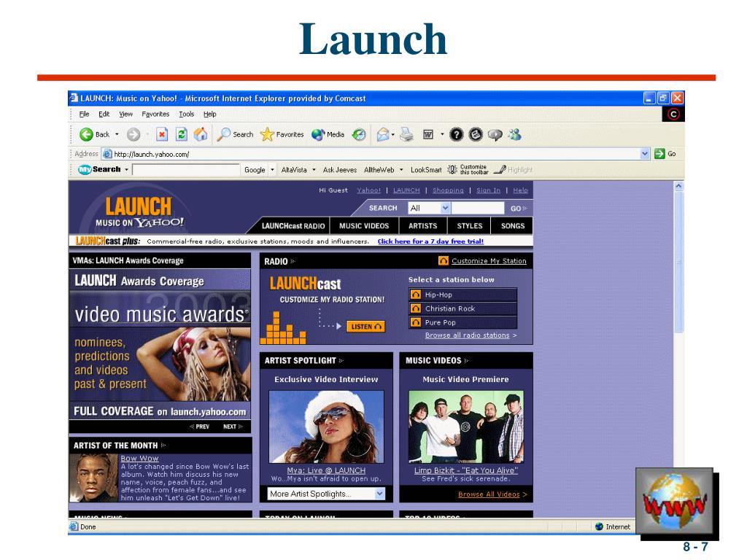
Task: Click the Highlight pen icon
Action: point(500,169)
